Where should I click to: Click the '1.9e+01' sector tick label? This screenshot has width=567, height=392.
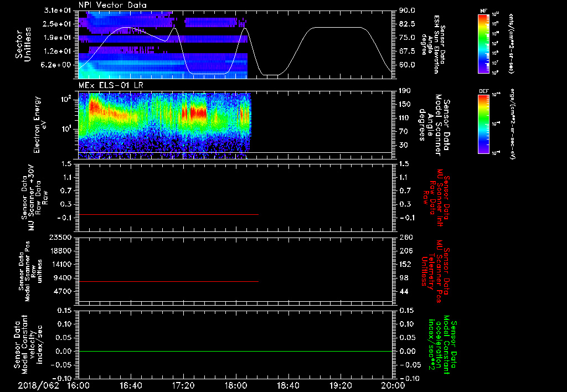coord(58,38)
